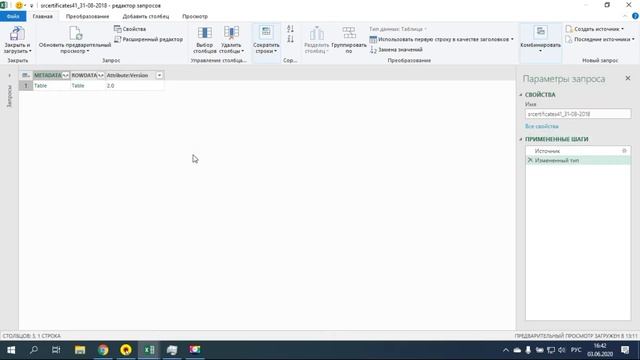Click the РУС language indicator
The height and width of the screenshot is (360, 640).
point(576,350)
